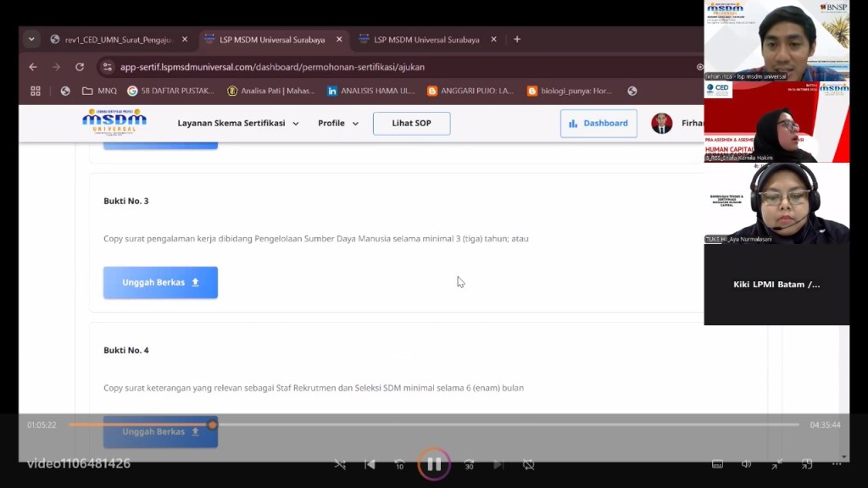
Task: Toggle shuffle in the media player
Action: (x=340, y=464)
